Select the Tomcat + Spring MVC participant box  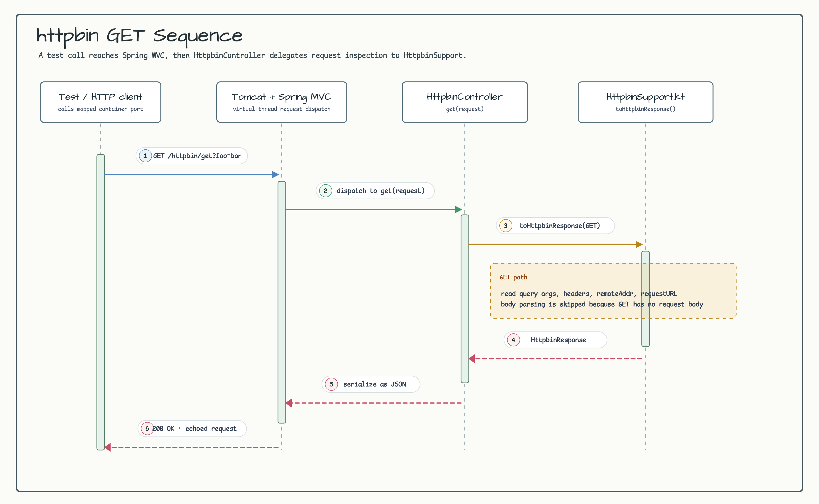282,102
